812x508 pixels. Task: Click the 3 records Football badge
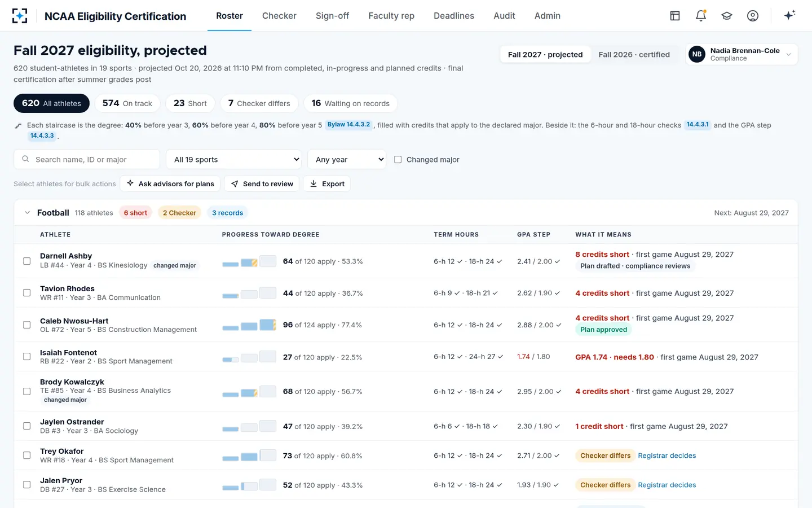click(227, 213)
